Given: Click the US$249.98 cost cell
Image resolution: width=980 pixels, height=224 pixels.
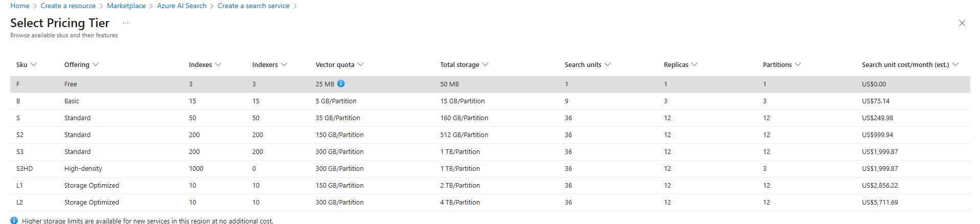Looking at the screenshot, I should (x=877, y=118).
